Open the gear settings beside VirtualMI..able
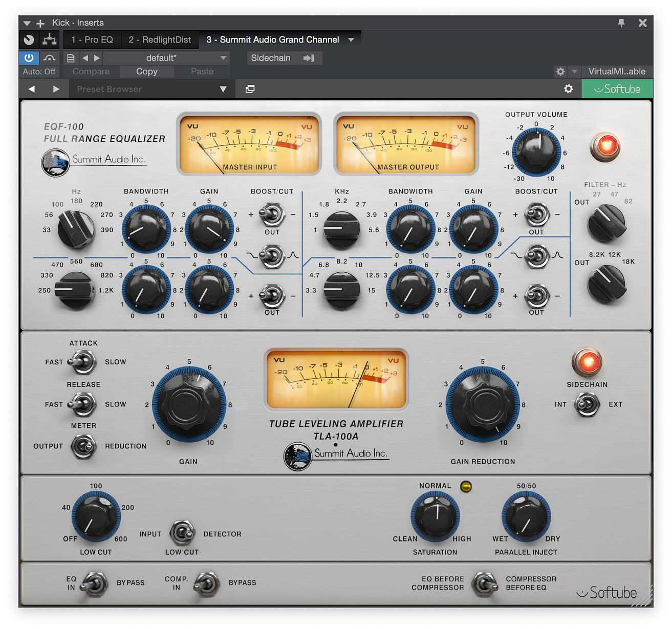This screenshot has width=672, height=629. point(560,72)
